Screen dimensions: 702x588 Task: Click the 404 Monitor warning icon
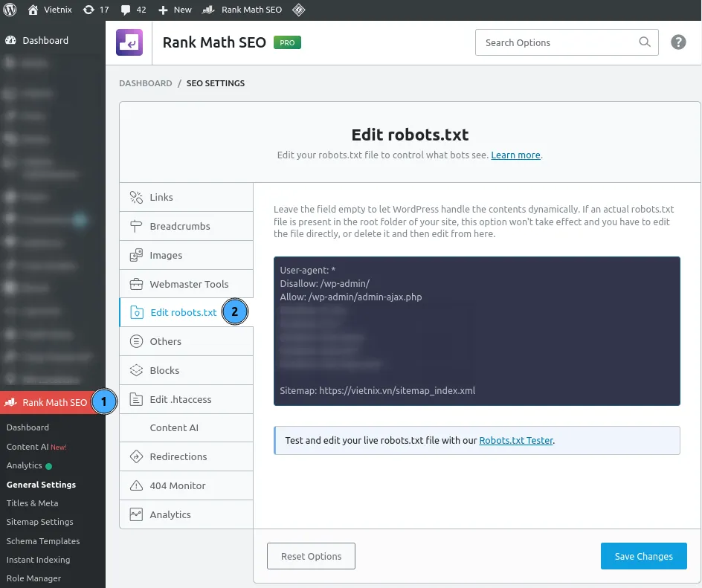point(136,485)
